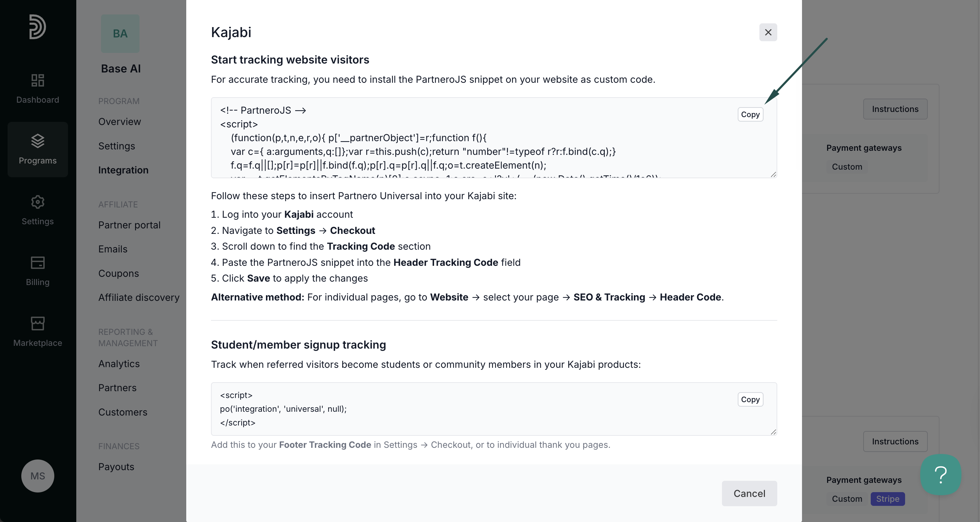Image resolution: width=980 pixels, height=522 pixels.
Task: Cancel the Kajabi integration dialog
Action: coord(749,493)
